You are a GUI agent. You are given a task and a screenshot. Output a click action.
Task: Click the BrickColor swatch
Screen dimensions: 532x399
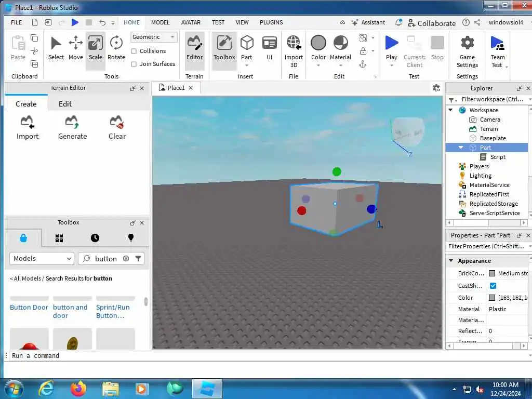[x=492, y=273]
